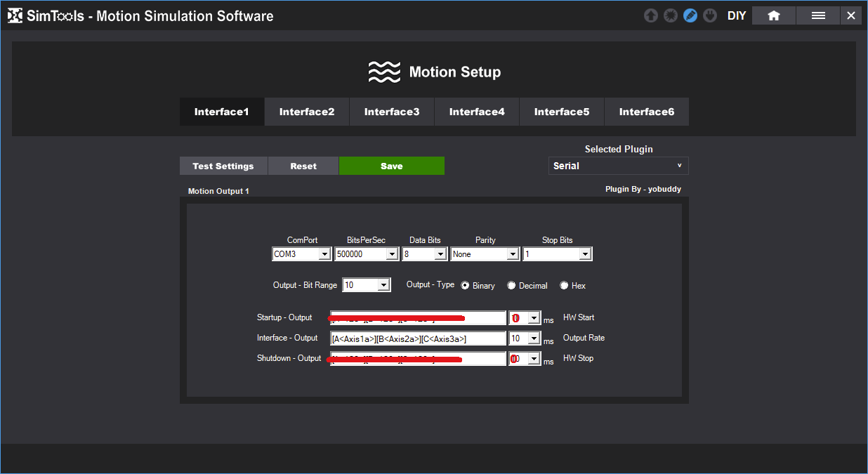Click the power plug icon in title bar
Screen dimensions: 868x474
(710, 15)
